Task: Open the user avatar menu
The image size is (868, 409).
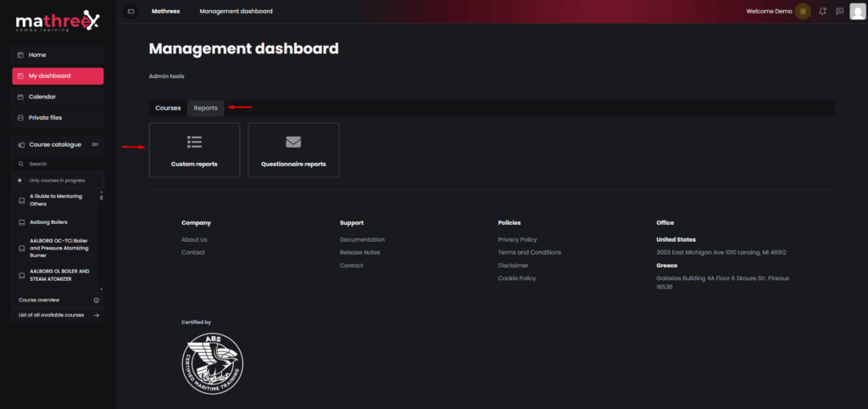Action: point(858,11)
